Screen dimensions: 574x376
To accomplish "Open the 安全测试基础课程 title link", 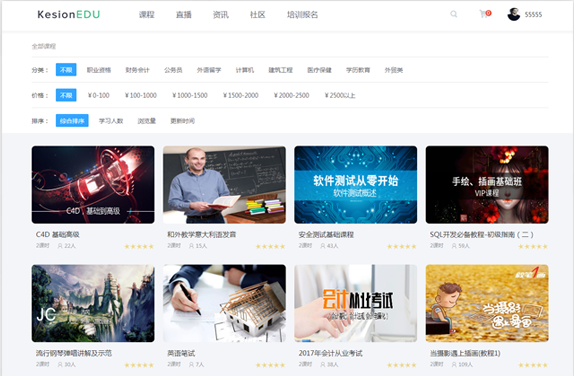I will (326, 234).
